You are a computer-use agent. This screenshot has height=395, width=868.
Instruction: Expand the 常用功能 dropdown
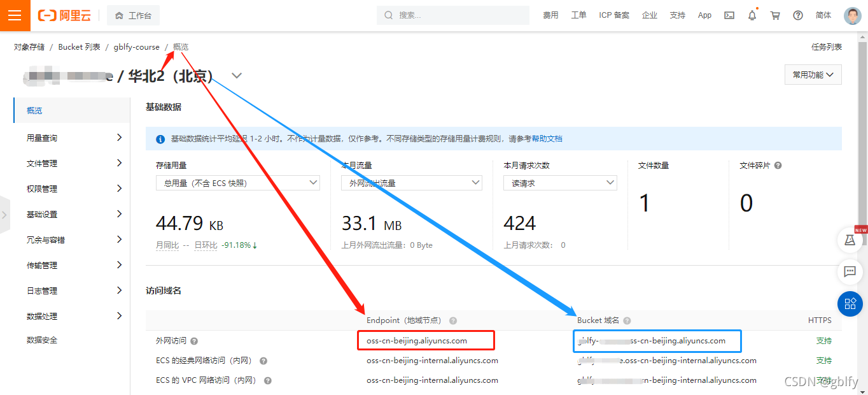(813, 74)
